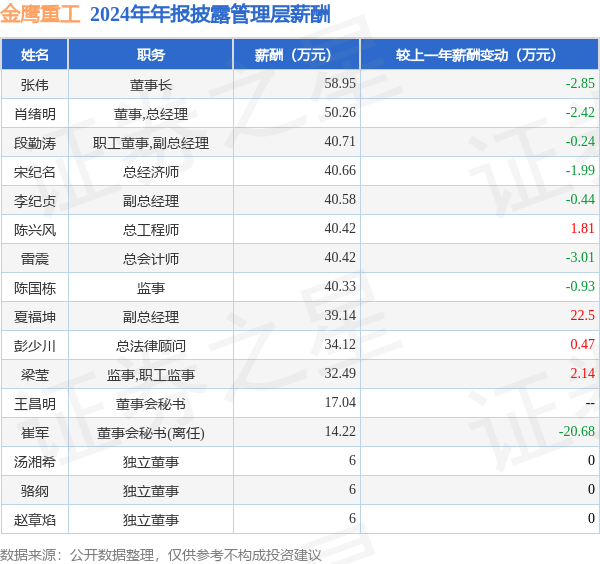Select the name cell 张伟
The image size is (600, 564).
(x=35, y=85)
